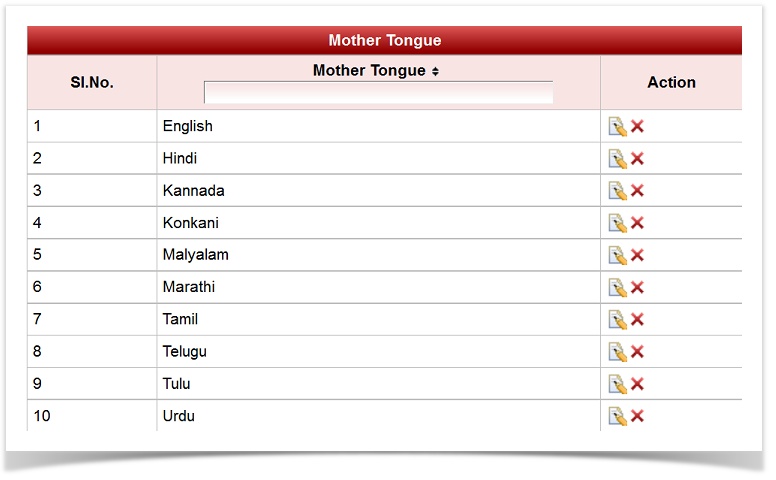Delete the Malyalam row
Viewport: 776px width, 480px height.
pos(637,255)
